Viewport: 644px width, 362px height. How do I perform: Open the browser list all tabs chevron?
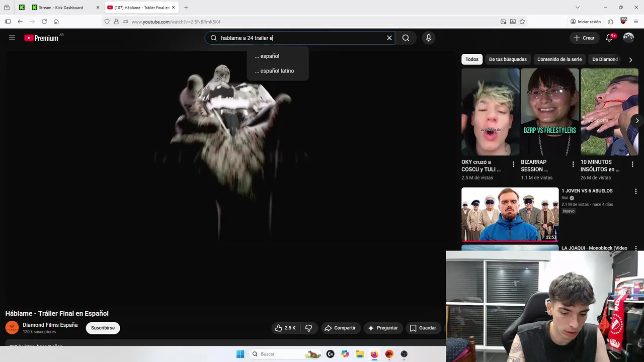[577, 8]
